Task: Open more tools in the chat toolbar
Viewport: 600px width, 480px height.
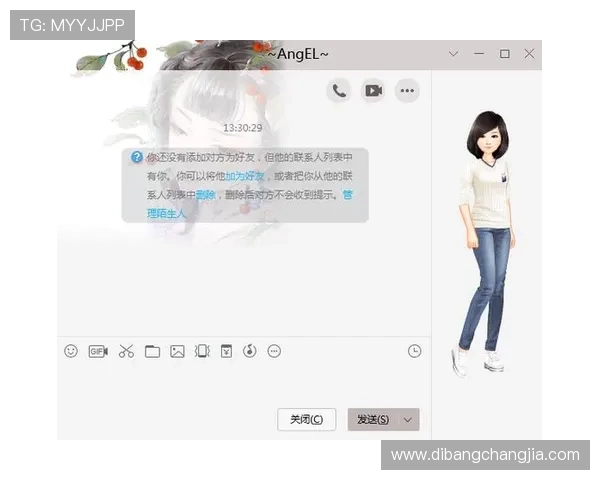Action: [275, 351]
